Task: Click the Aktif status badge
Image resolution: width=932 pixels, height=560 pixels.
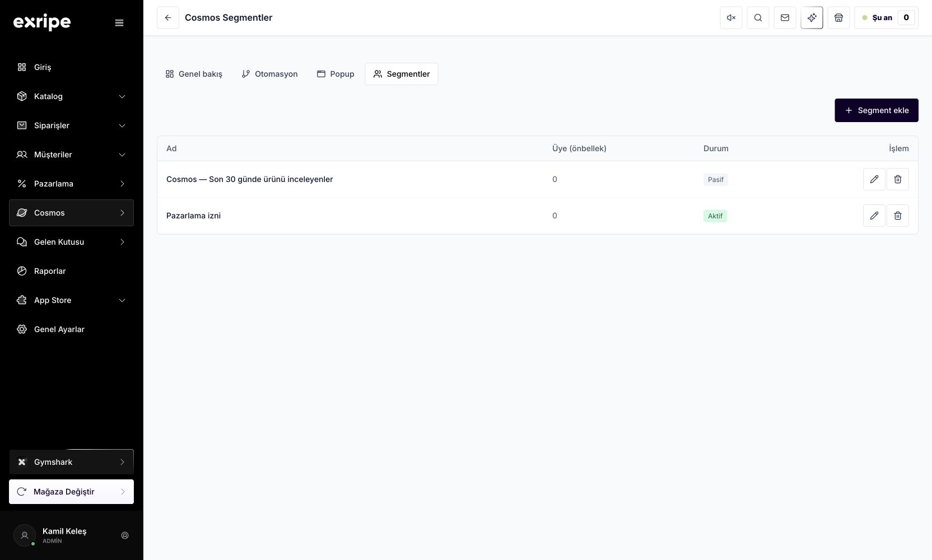Action: coord(715,216)
